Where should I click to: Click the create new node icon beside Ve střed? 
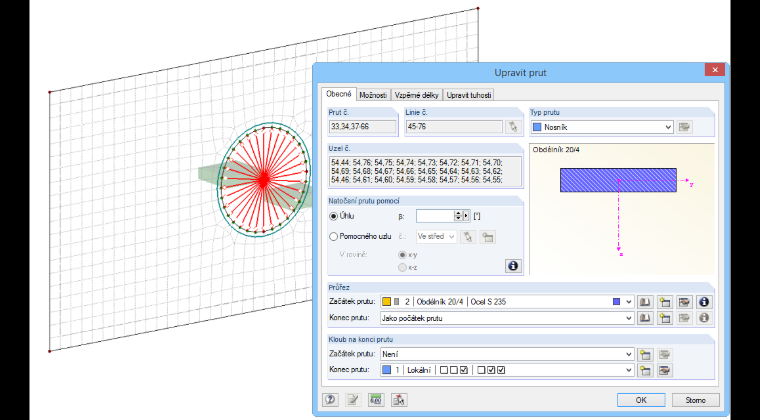click(x=488, y=237)
